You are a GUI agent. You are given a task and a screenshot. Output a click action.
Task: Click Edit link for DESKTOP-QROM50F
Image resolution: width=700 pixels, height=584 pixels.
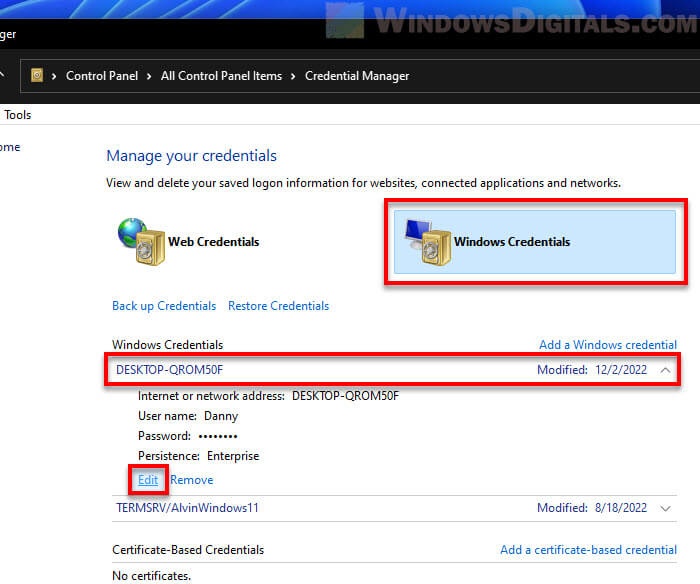[148, 480]
